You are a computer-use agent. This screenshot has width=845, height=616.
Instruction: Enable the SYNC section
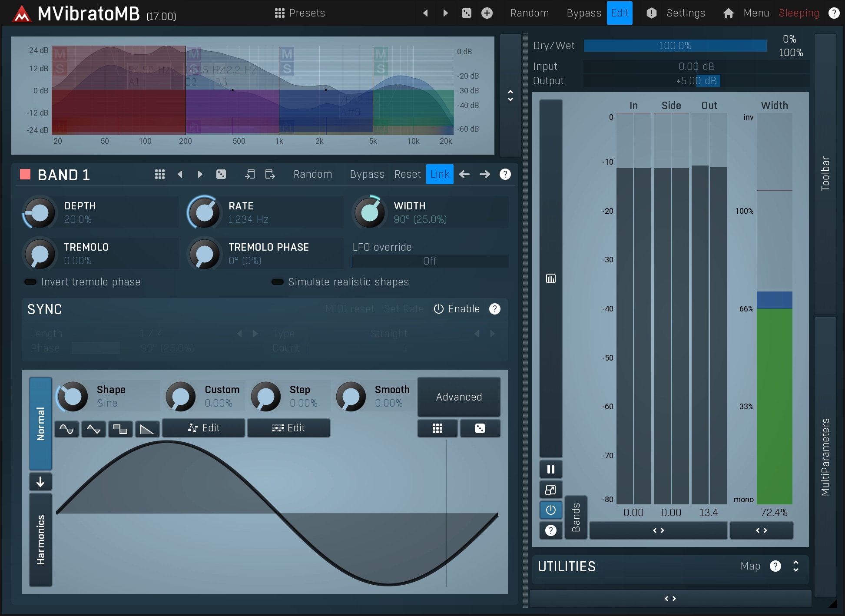(x=457, y=309)
